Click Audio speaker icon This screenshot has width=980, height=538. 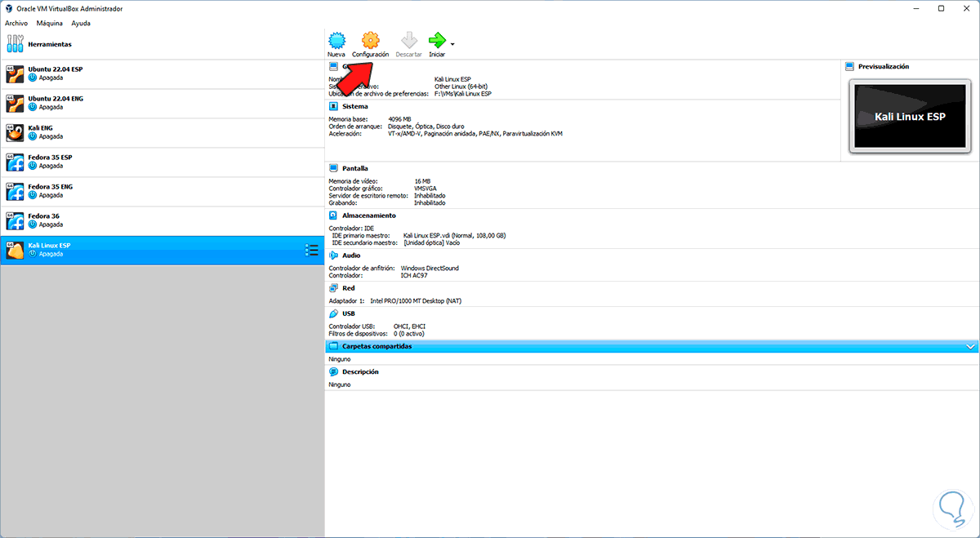pos(333,255)
